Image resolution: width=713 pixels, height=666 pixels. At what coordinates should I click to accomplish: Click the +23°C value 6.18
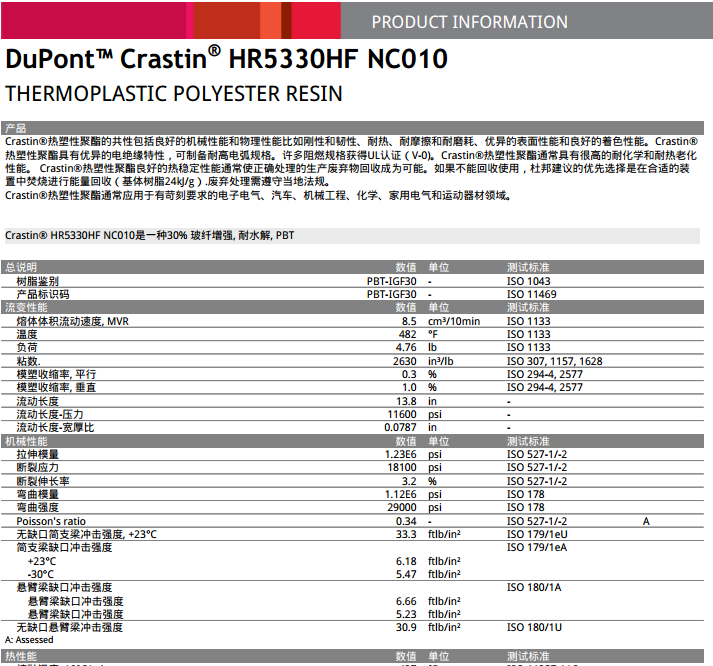tap(407, 561)
